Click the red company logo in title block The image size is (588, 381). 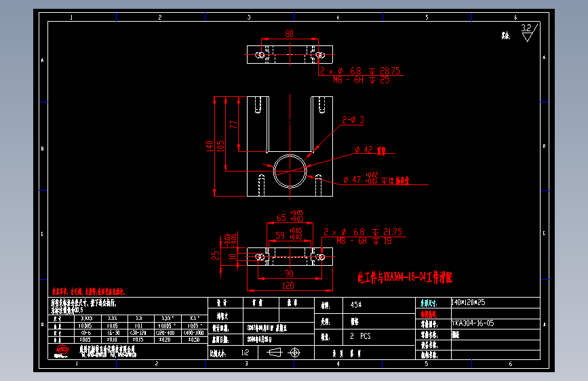click(62, 351)
